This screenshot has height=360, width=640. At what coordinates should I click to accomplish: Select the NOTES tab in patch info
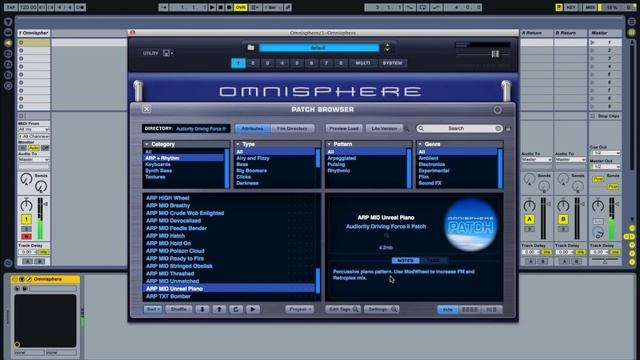click(405, 260)
